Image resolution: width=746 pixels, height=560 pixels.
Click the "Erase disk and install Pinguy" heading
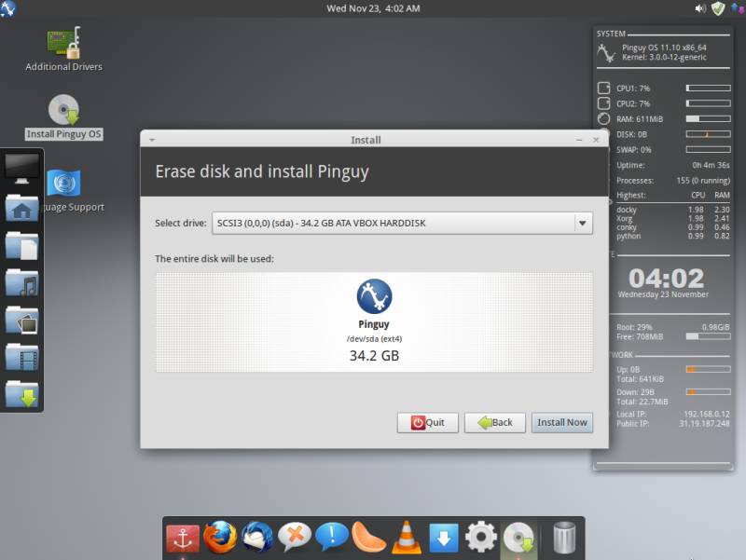pos(262,171)
